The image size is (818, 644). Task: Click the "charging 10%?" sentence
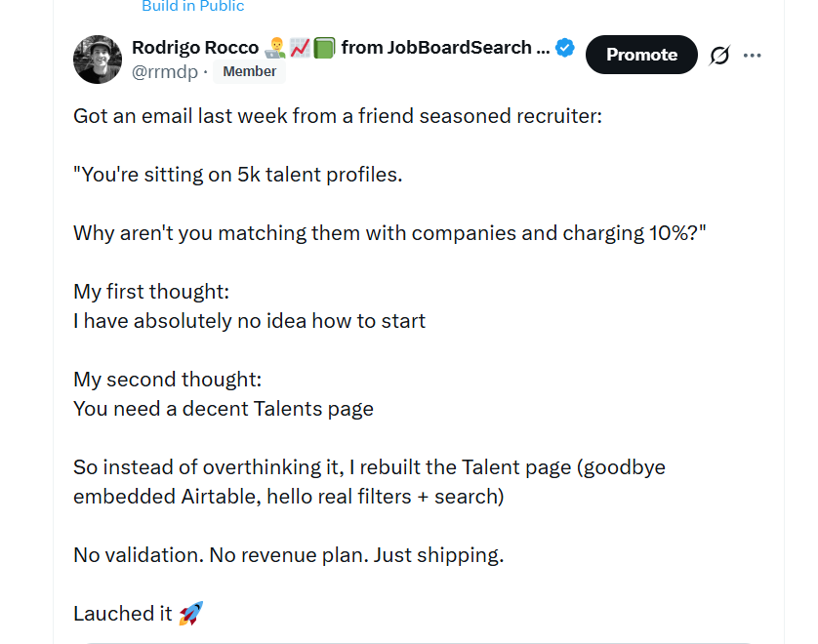[389, 233]
